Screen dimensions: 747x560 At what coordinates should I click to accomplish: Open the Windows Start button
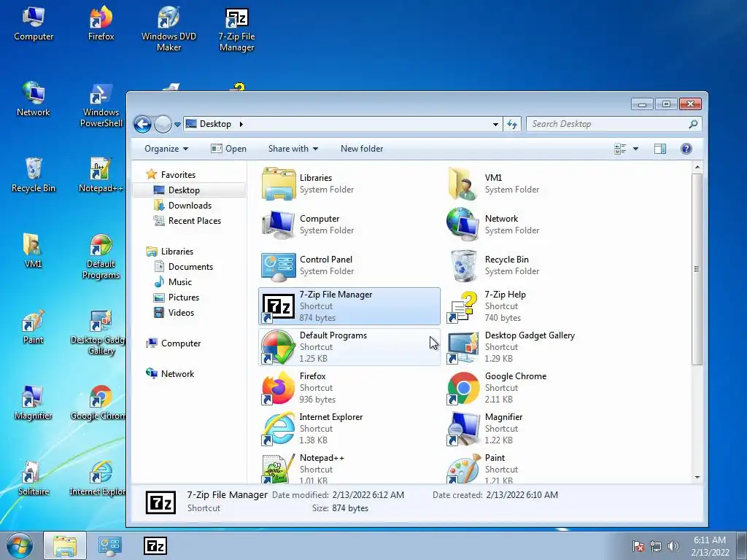pyautogui.click(x=20, y=545)
